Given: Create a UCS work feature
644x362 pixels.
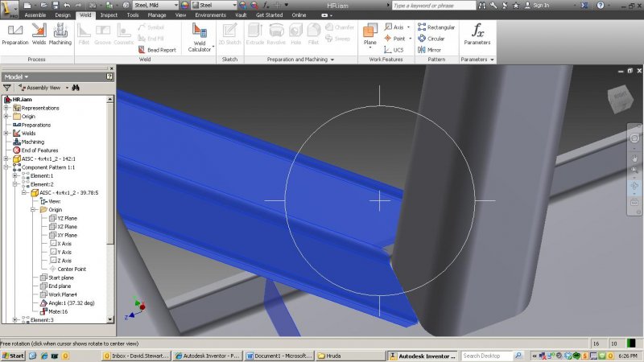Looking at the screenshot, I should pyautogui.click(x=394, y=50).
